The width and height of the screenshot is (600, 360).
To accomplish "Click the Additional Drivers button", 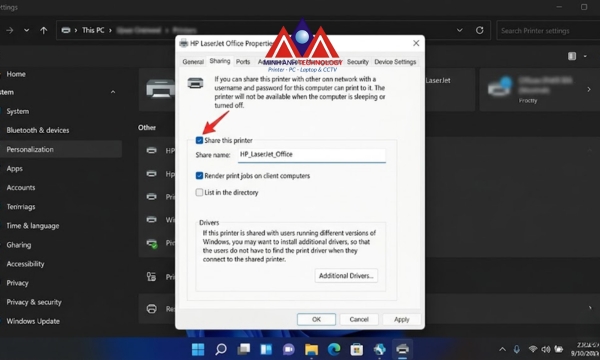I will tap(346, 275).
